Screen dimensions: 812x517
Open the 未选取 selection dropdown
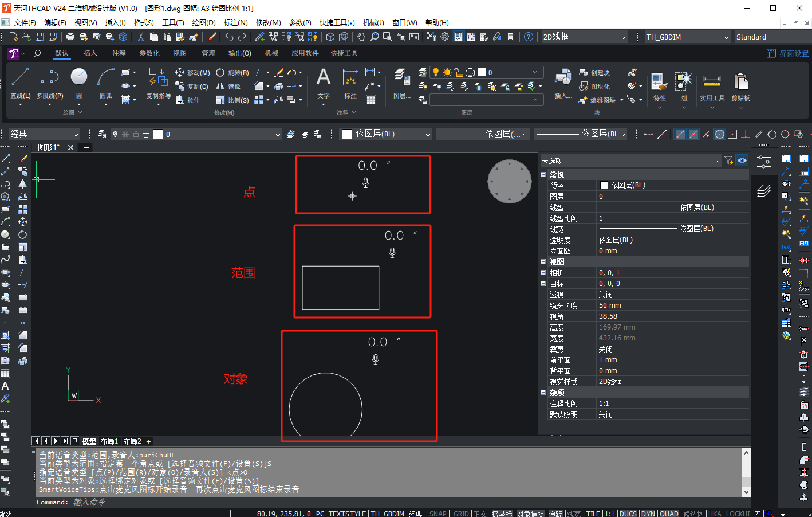tap(630, 161)
